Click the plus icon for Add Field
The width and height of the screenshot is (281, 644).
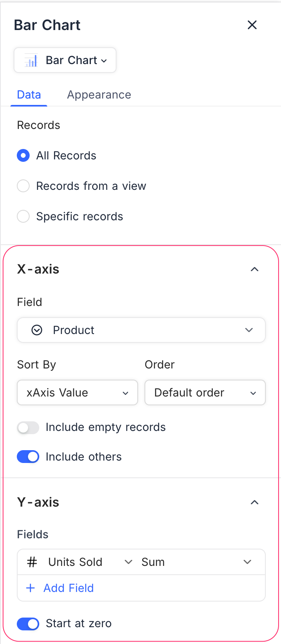30,588
